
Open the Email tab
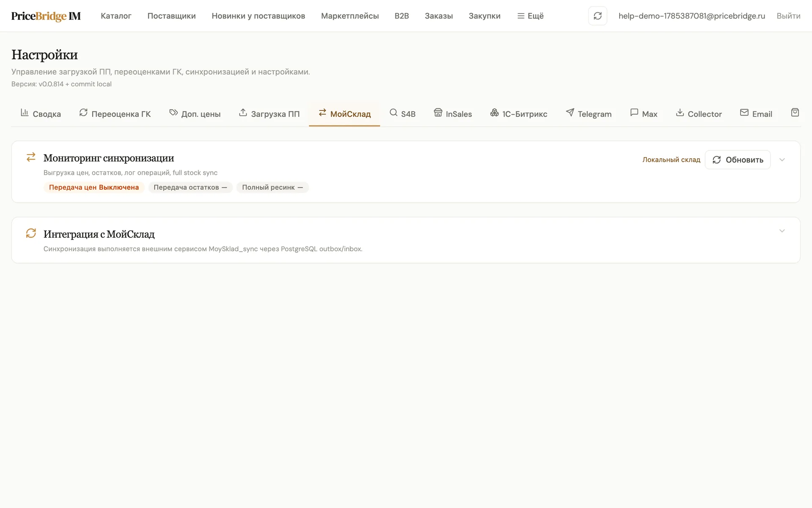click(x=756, y=113)
